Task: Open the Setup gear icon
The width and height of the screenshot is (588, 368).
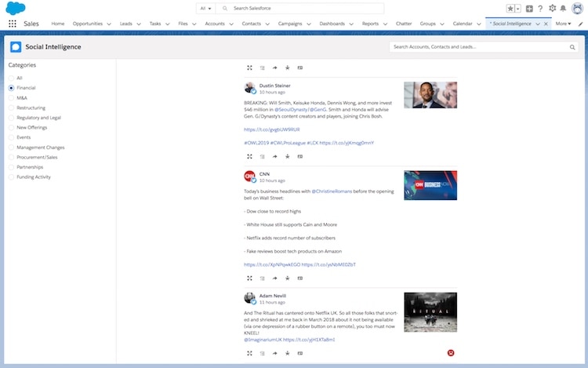Action: click(x=552, y=9)
